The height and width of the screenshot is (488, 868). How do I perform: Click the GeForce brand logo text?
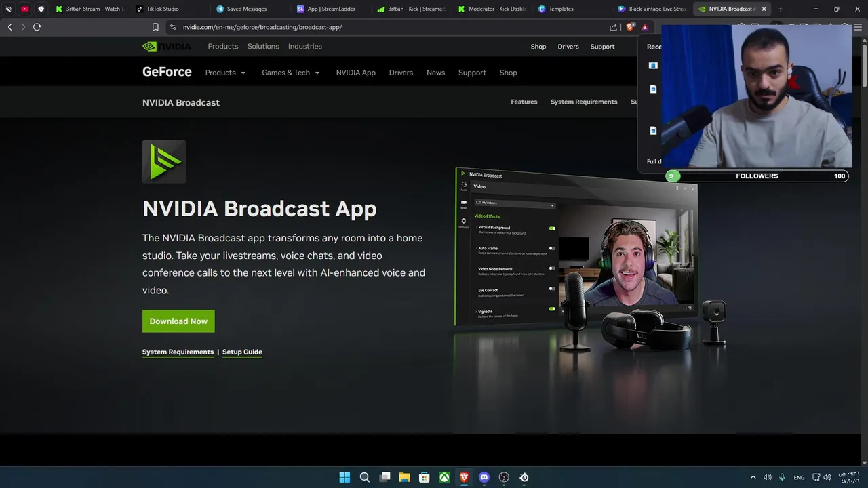point(167,72)
